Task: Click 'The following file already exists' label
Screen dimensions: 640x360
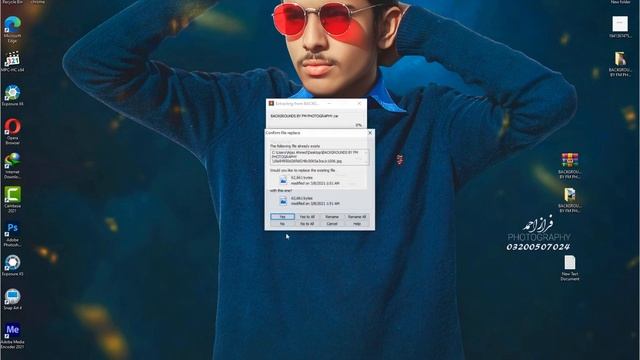Action: point(295,146)
